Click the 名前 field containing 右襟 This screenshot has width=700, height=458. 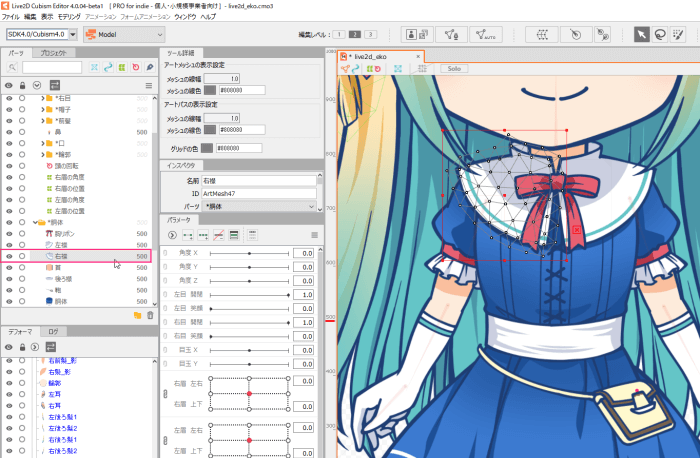259,181
